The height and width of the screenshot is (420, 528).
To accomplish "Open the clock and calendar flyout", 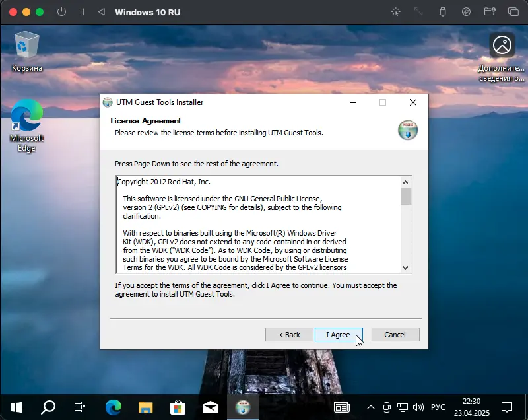I will pos(471,407).
